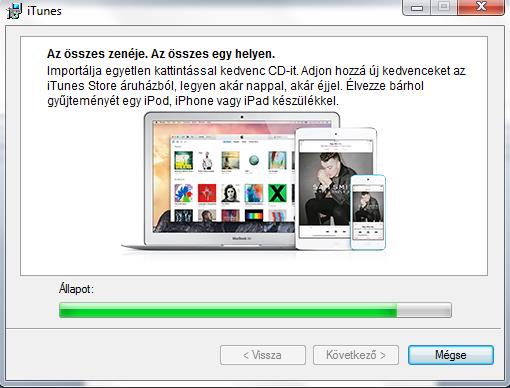510x388 pixels.
Task: Click heading 'Az összes zenéje. Az összes egy helyen.'
Action: click(x=161, y=54)
